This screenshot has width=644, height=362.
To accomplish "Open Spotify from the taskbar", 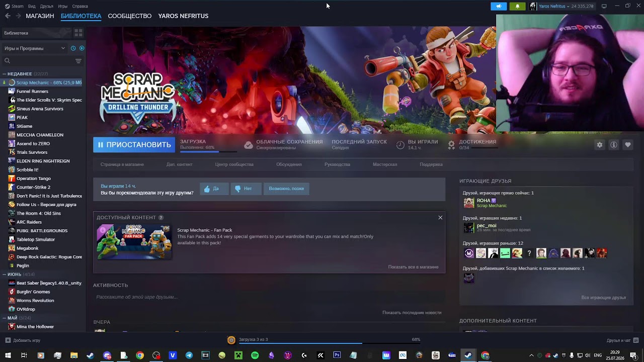I will [x=255, y=355].
